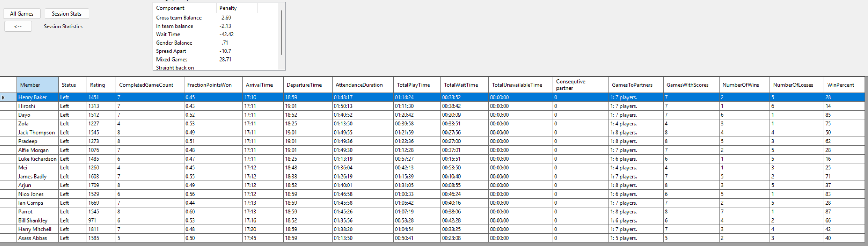The height and width of the screenshot is (246, 868).
Task: Click fraction 0.56 for Nico Jones
Action: pos(213,194)
